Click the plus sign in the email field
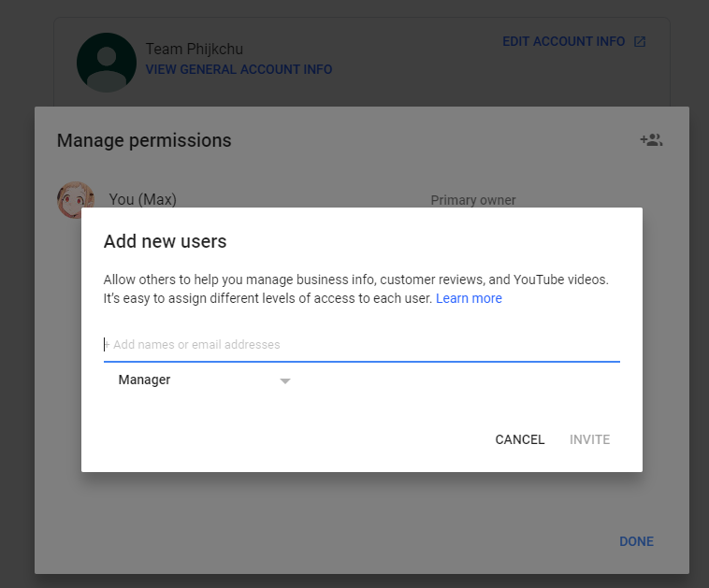This screenshot has width=709, height=588. 107,344
